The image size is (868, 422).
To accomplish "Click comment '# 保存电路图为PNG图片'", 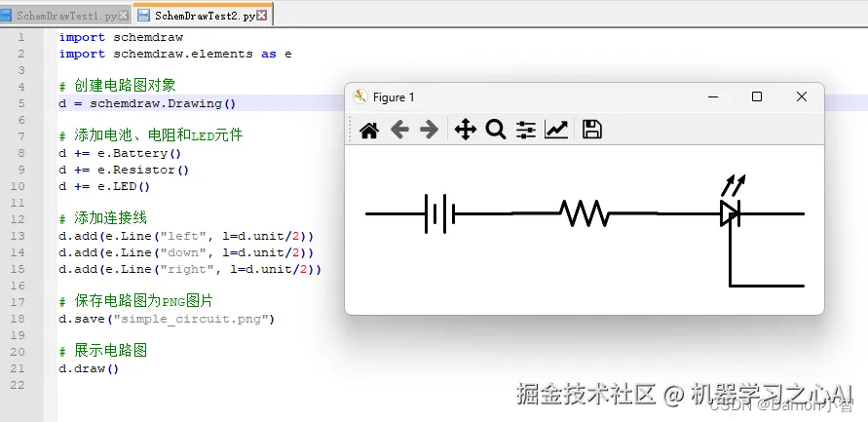I will pos(136,301).
